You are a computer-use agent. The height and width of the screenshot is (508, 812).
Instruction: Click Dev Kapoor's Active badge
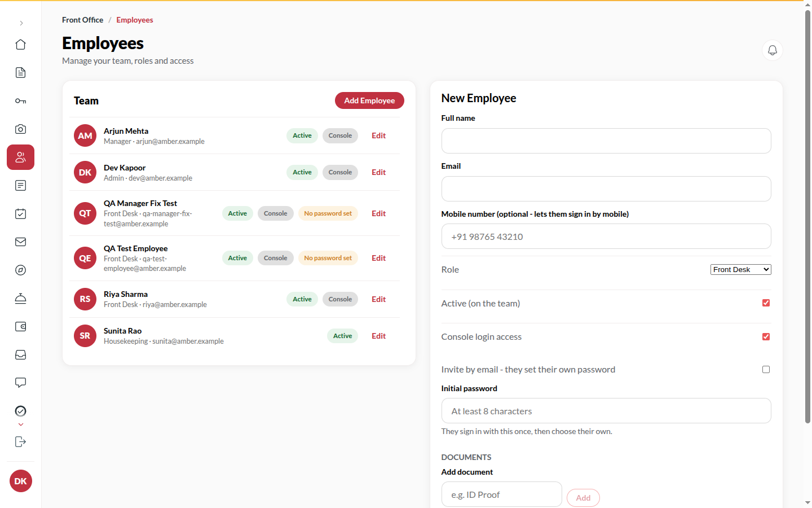pyautogui.click(x=302, y=172)
